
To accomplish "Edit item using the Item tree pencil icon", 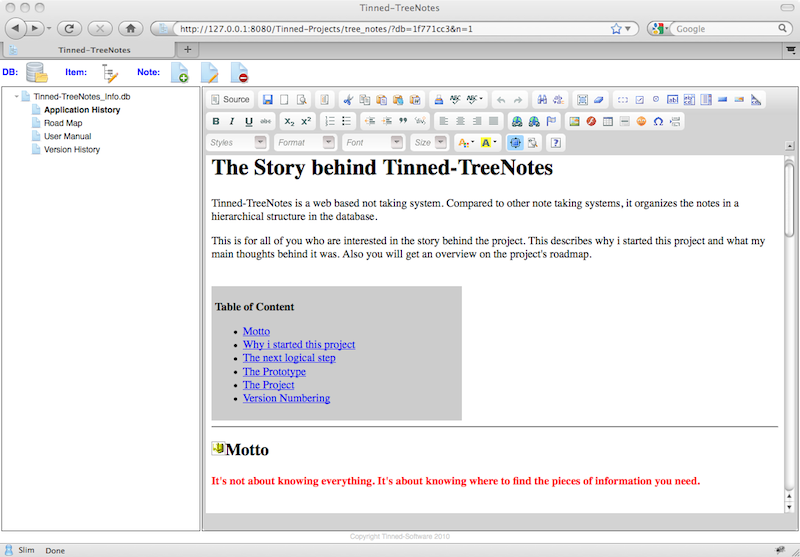I will pos(110,73).
